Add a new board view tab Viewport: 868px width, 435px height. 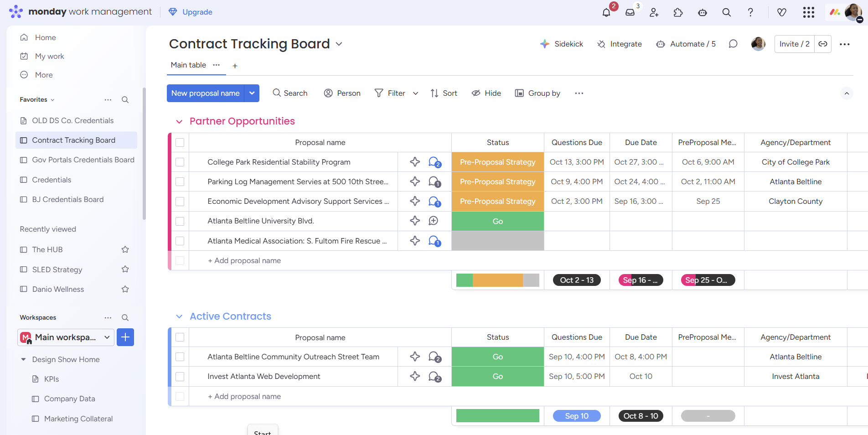(x=235, y=66)
